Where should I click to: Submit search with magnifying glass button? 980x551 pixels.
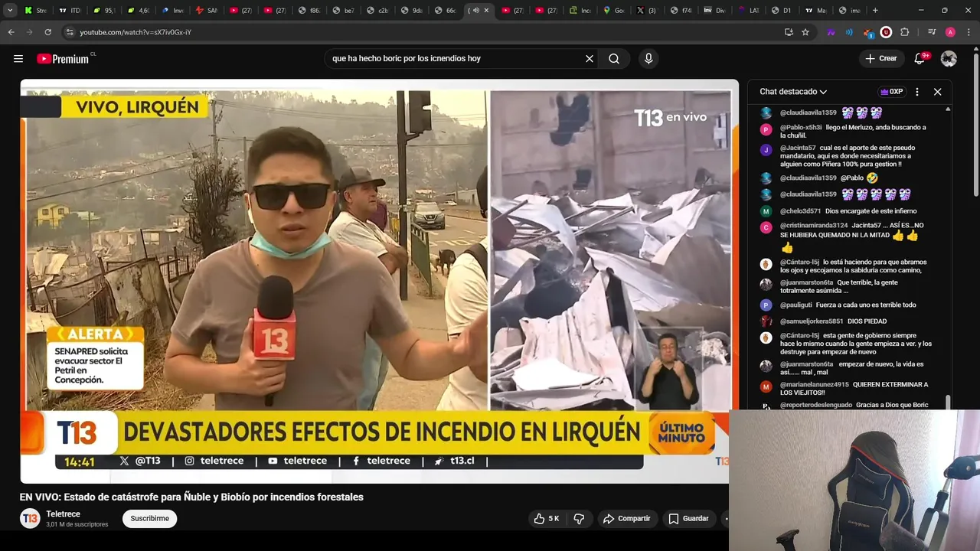click(614, 59)
